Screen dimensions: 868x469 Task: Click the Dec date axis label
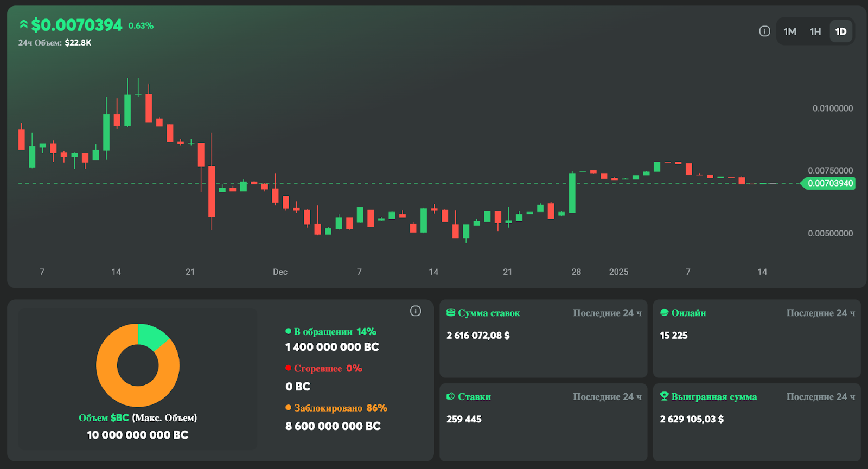280,272
